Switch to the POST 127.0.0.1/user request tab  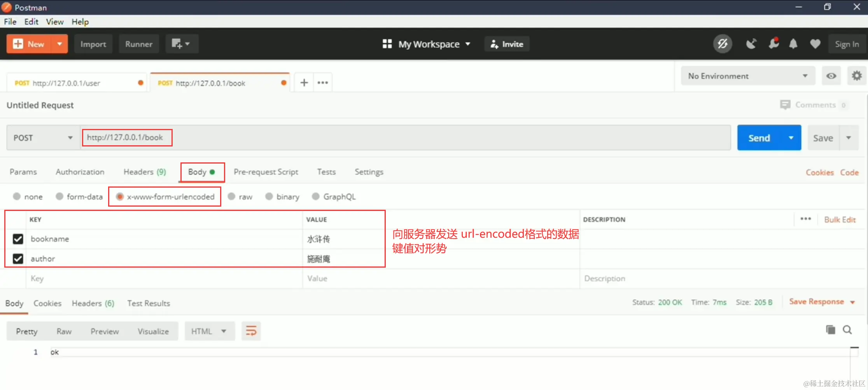(x=77, y=83)
